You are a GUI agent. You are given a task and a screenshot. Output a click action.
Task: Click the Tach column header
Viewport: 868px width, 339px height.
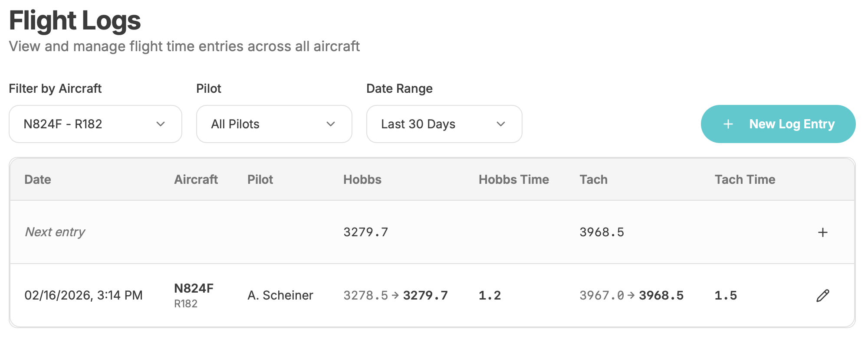593,179
